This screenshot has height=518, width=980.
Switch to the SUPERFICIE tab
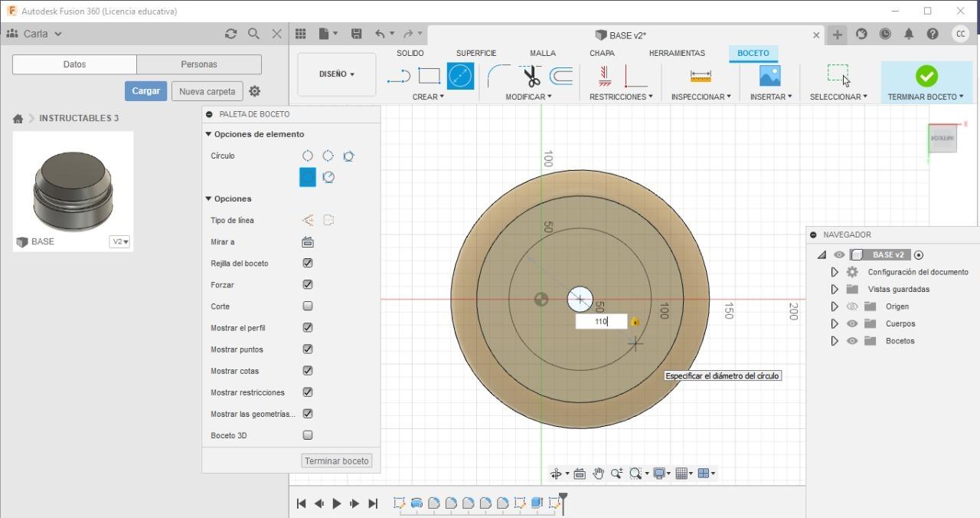475,53
